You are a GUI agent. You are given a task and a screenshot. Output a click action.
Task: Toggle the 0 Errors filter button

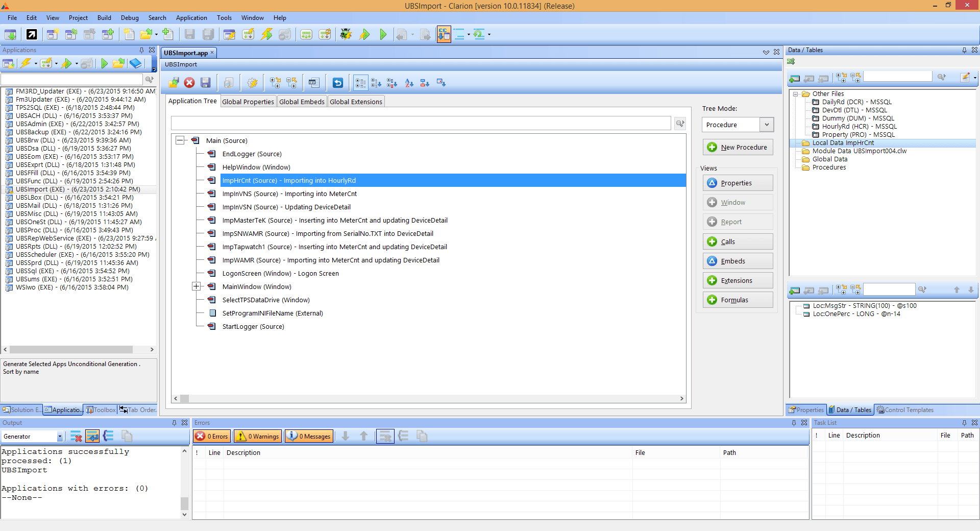[212, 436]
